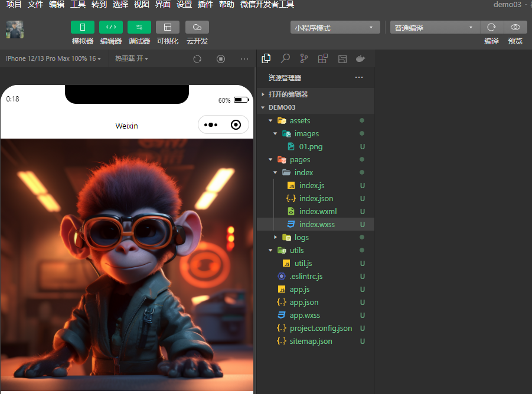This screenshot has height=394, width=532.
Task: Toggle the 调试器 debugger panel button
Action: [x=139, y=27]
